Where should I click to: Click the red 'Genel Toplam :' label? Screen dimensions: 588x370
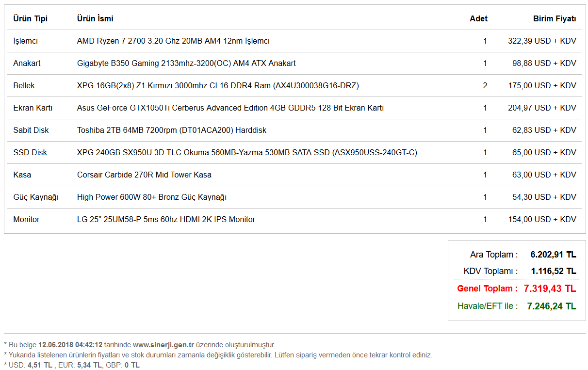[488, 289]
